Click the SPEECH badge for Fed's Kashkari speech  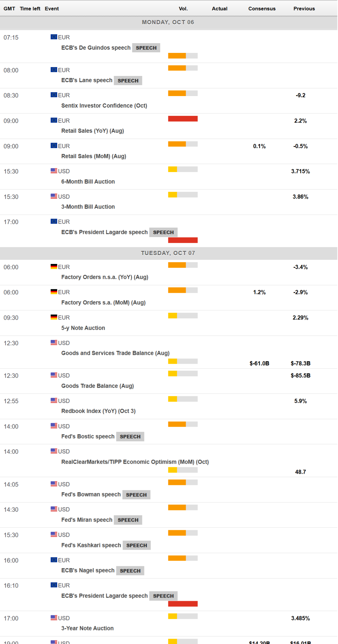[136, 545]
